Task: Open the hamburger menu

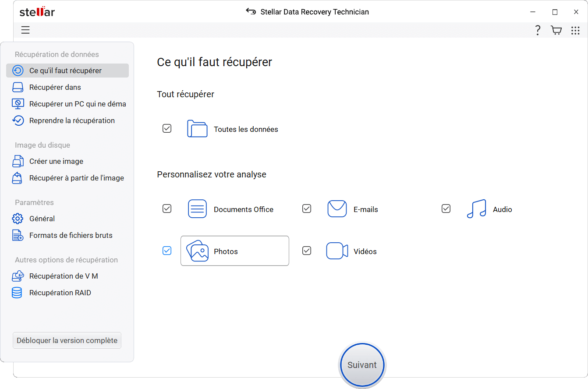Action: click(25, 30)
